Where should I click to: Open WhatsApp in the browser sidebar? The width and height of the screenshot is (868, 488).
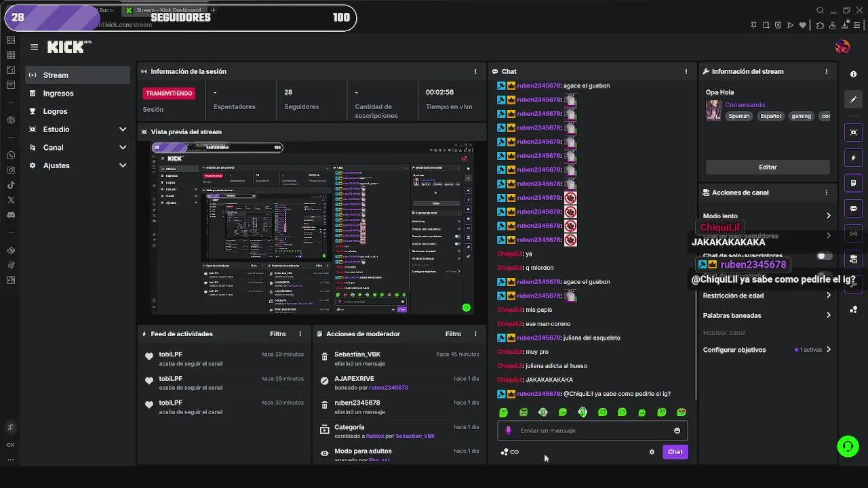11,155
